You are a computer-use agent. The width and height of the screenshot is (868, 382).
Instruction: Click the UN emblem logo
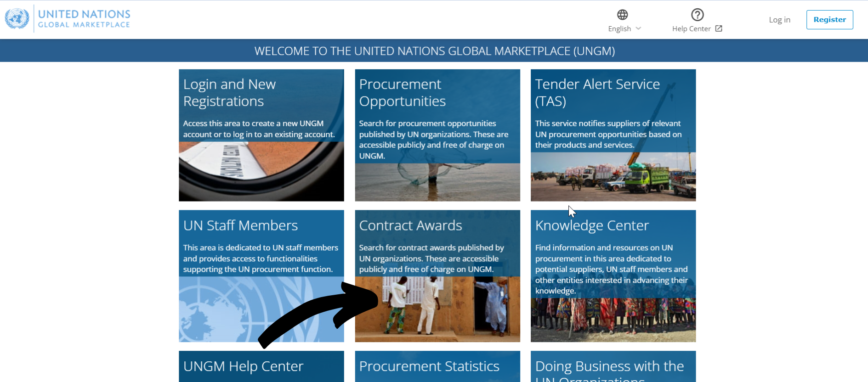[17, 19]
